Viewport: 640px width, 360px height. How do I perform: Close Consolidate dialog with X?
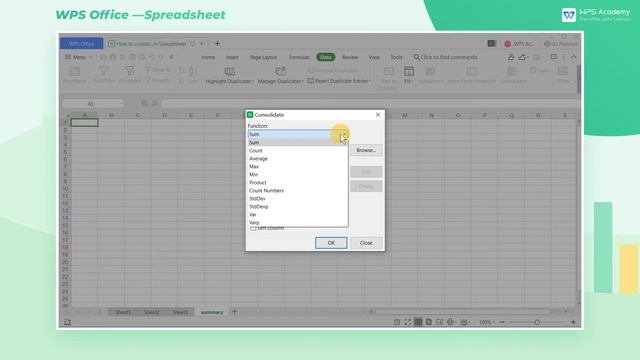378,115
